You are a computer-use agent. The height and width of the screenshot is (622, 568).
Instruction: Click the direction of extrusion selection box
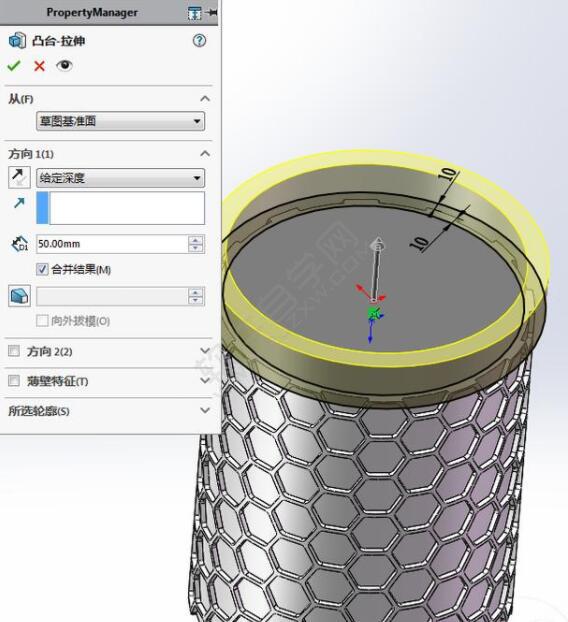(121, 208)
